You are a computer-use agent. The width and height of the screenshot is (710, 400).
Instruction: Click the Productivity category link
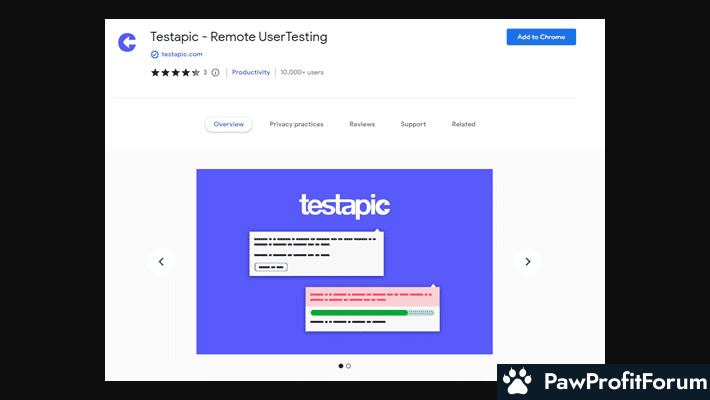(x=251, y=72)
